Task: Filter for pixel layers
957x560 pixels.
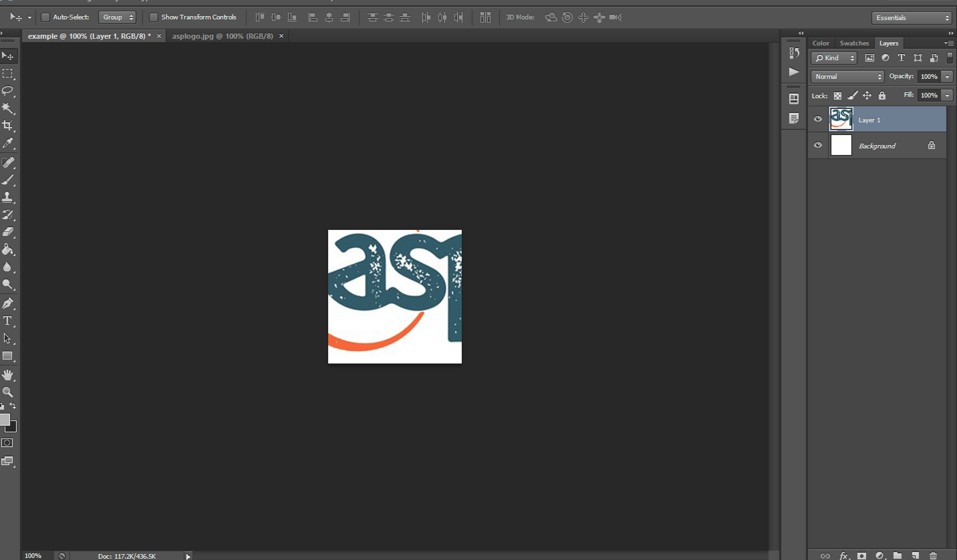Action: [x=869, y=58]
